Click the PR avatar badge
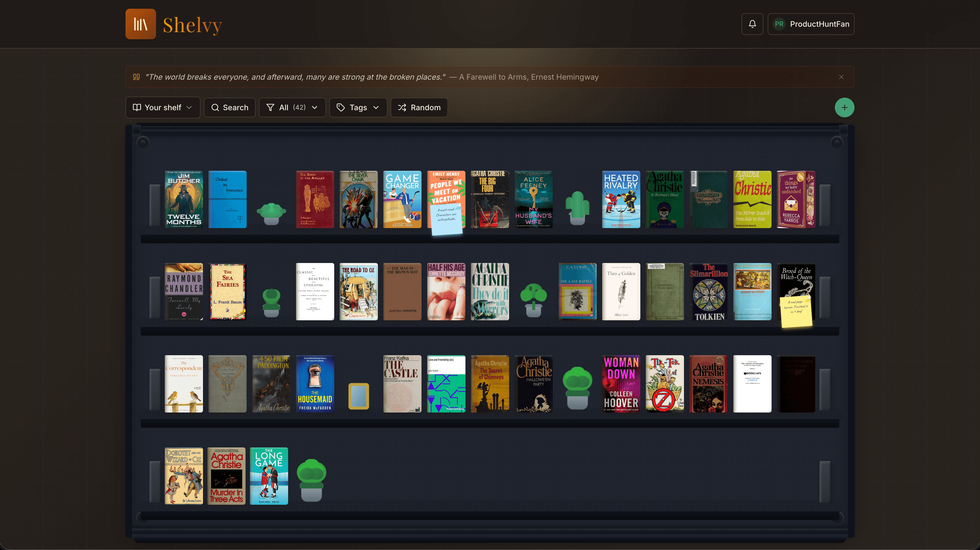 pos(779,23)
